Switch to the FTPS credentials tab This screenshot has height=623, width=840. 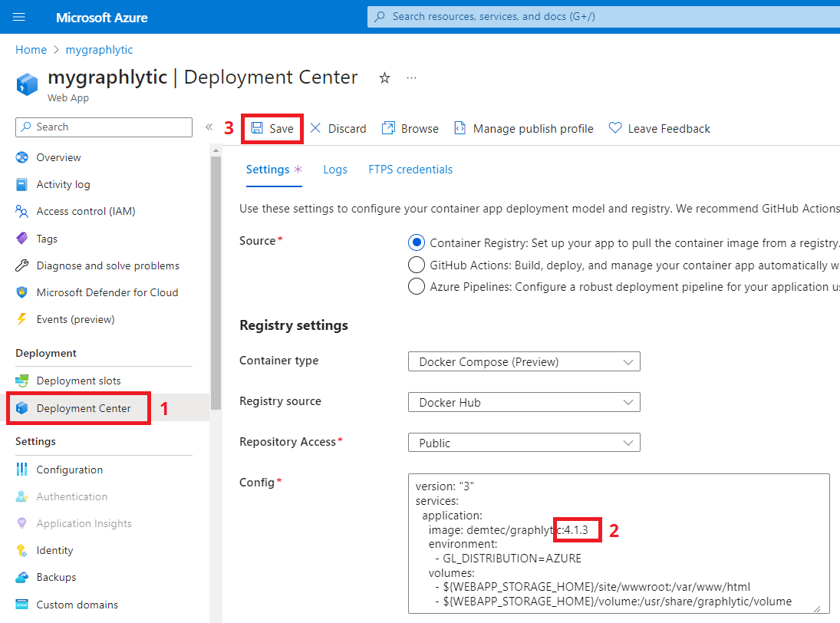(410, 170)
